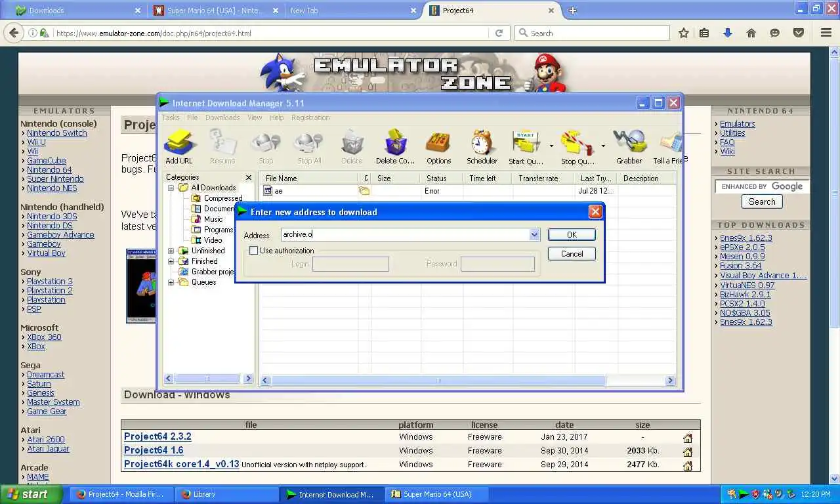Screen dimensions: 840x504
Task: Click Firefox bookmark star icon
Action: tap(683, 33)
